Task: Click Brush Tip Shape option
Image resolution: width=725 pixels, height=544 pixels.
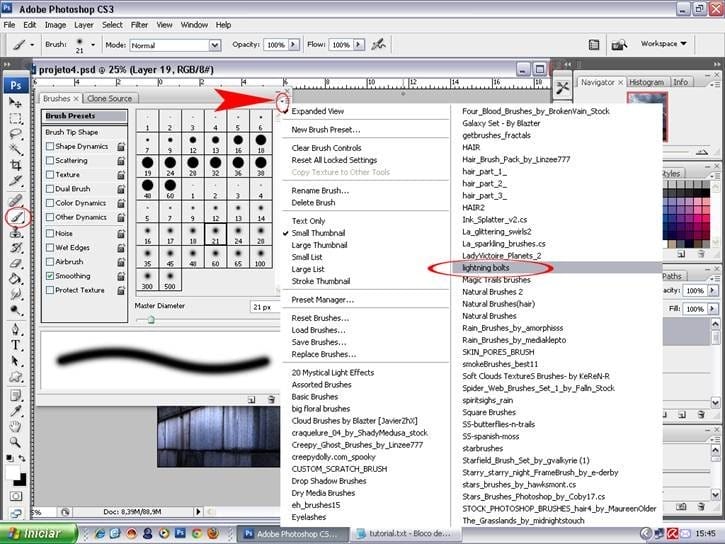Action: (72, 132)
